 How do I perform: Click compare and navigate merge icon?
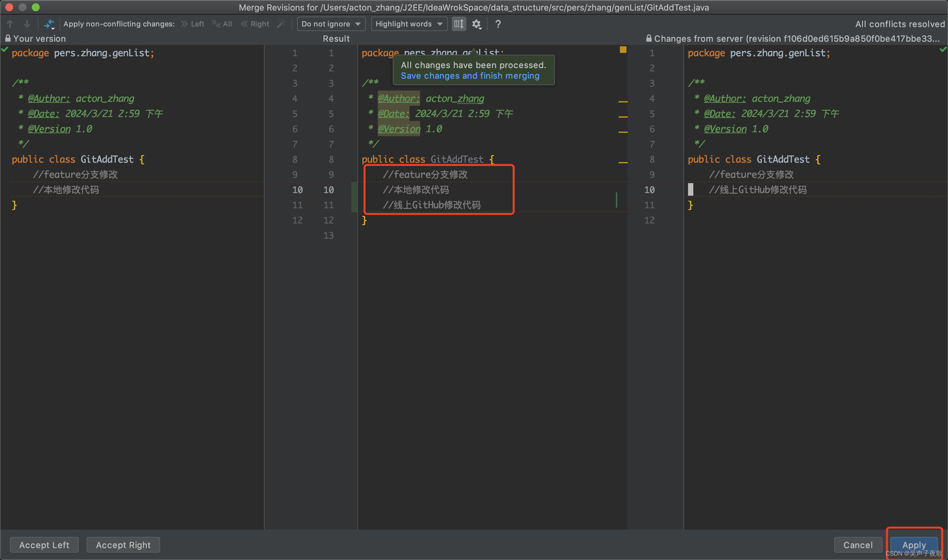pos(49,24)
